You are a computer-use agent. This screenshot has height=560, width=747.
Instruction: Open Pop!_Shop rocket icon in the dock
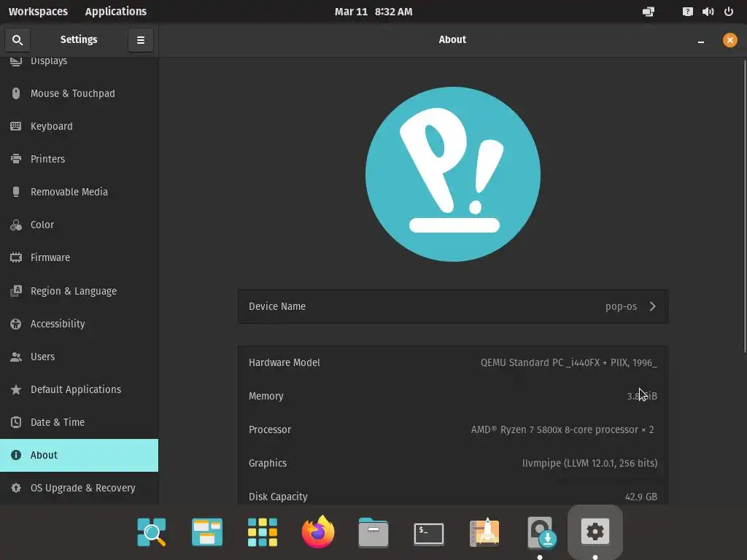click(x=484, y=532)
